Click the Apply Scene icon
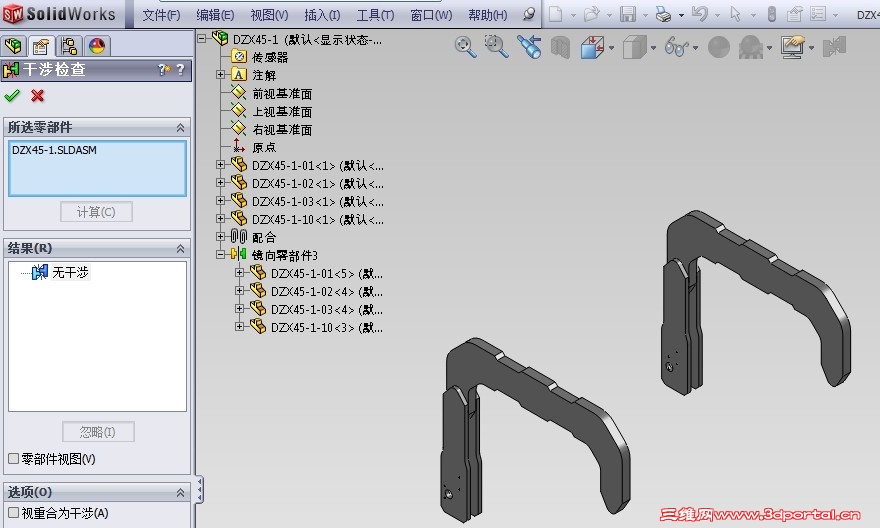This screenshot has height=528, width=880. click(751, 48)
